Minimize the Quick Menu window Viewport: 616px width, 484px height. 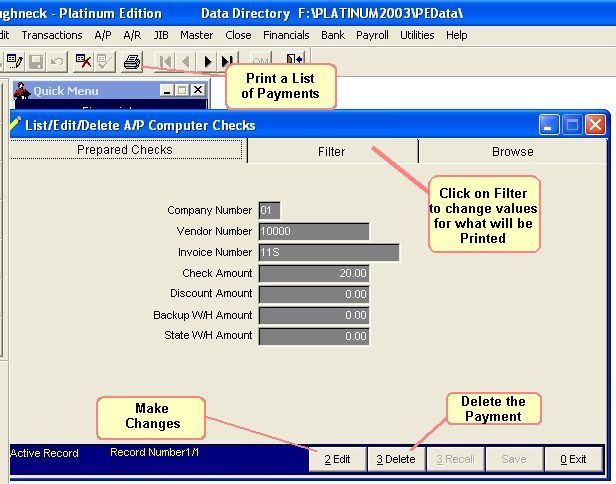[167, 90]
